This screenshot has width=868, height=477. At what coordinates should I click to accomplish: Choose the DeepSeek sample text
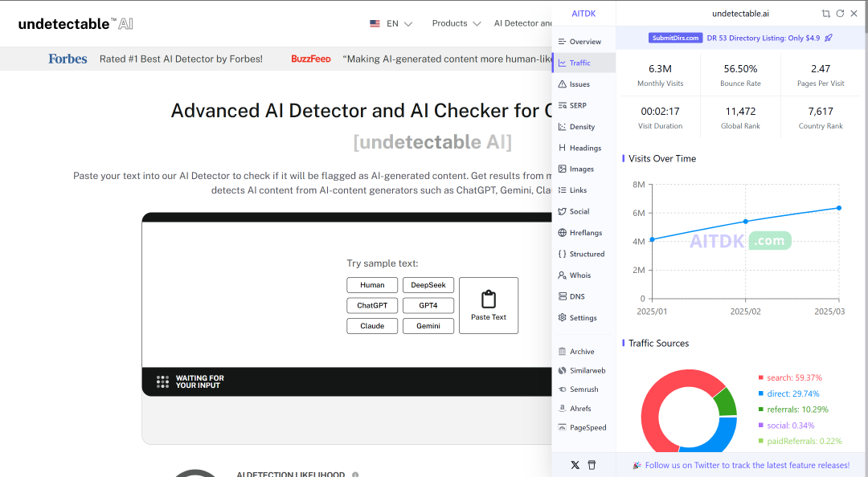428,285
